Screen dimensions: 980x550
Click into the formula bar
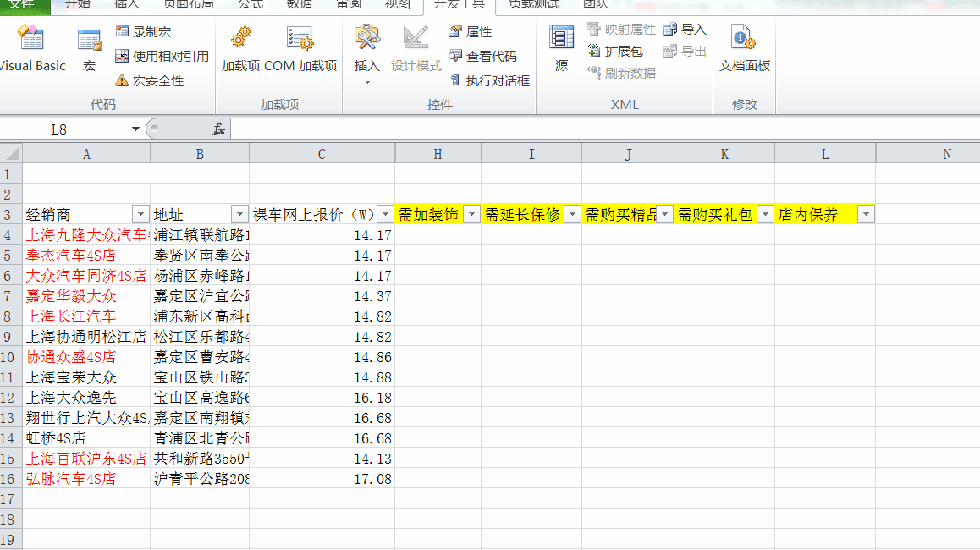(605, 129)
